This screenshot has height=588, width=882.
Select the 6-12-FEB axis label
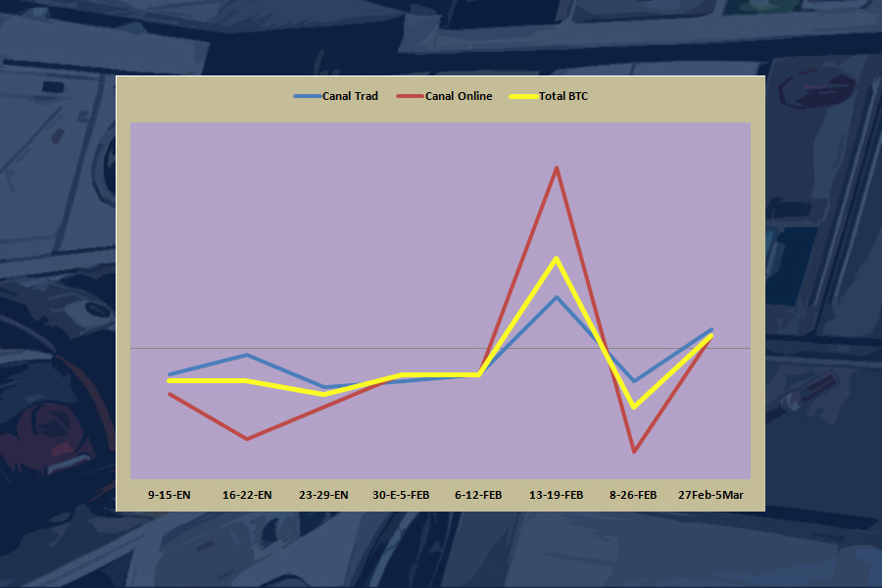click(478, 495)
